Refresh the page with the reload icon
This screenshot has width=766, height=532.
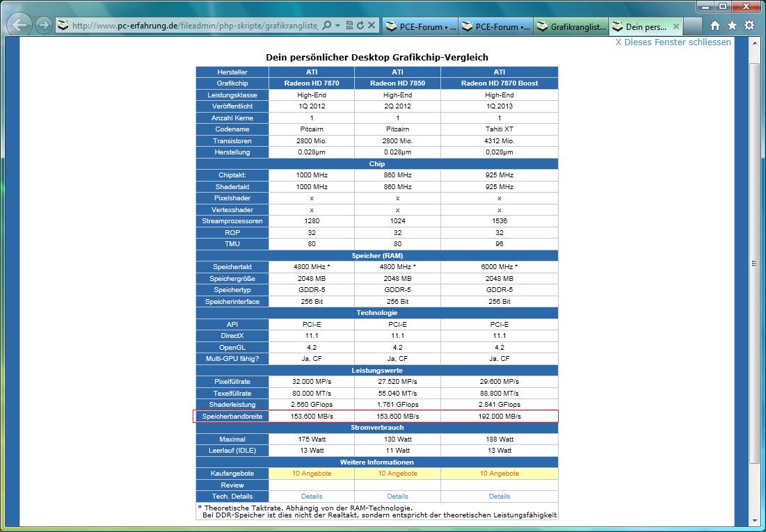click(360, 26)
